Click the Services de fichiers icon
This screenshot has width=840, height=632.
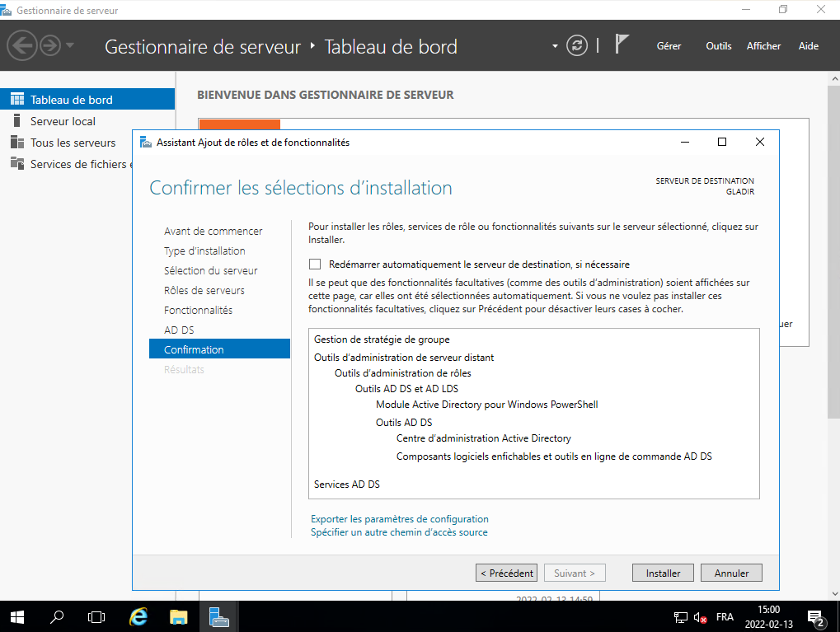[17, 163]
